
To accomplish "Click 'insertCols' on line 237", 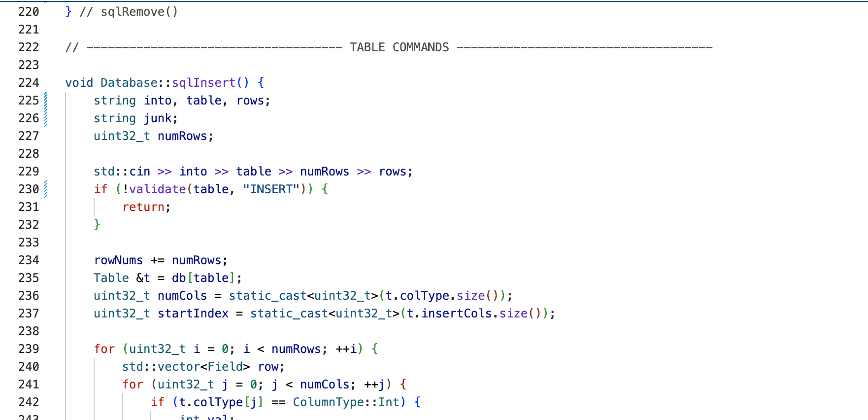I will coord(457,314).
